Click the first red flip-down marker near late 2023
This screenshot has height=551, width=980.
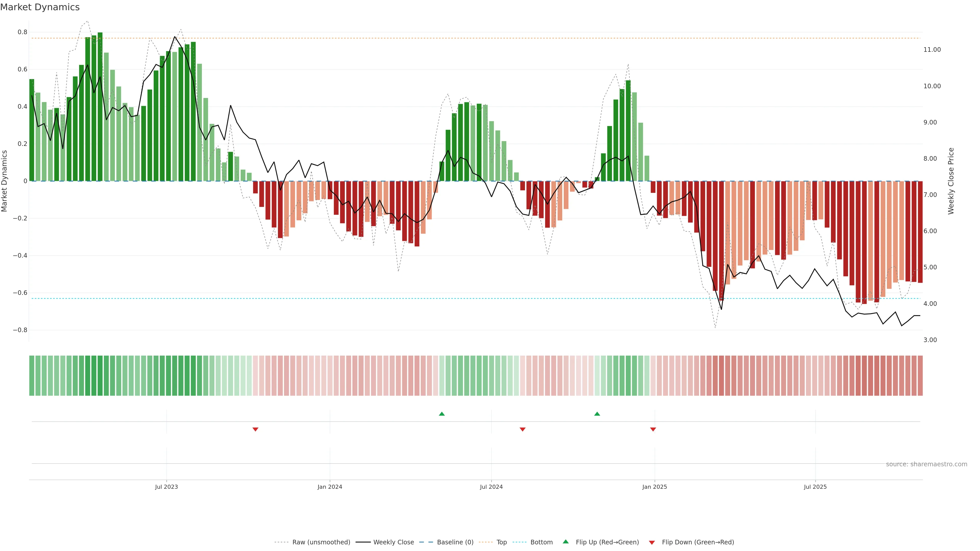[x=255, y=429]
